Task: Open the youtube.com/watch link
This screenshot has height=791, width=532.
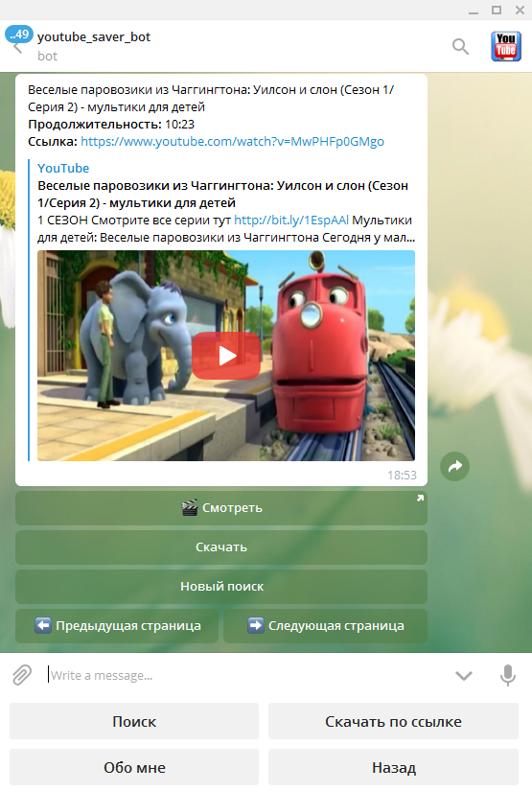Action: (x=232, y=141)
